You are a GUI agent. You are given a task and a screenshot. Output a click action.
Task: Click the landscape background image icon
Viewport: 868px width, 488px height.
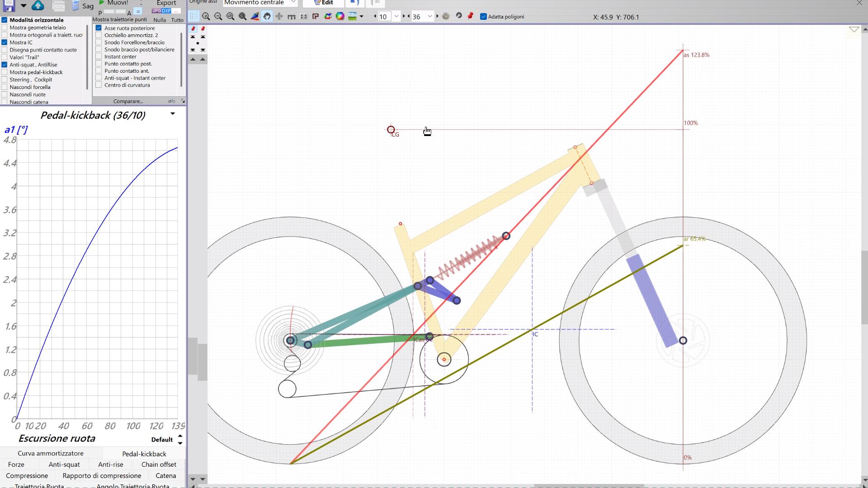(352, 17)
